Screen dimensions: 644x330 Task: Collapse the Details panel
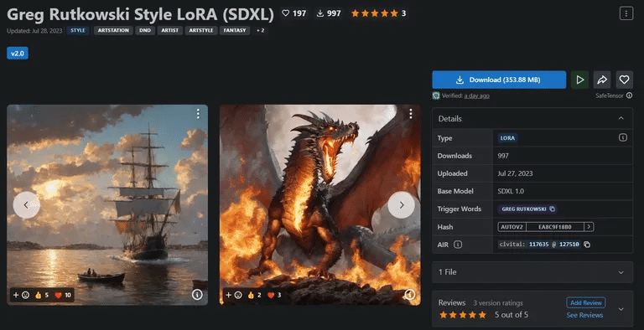[621, 118]
